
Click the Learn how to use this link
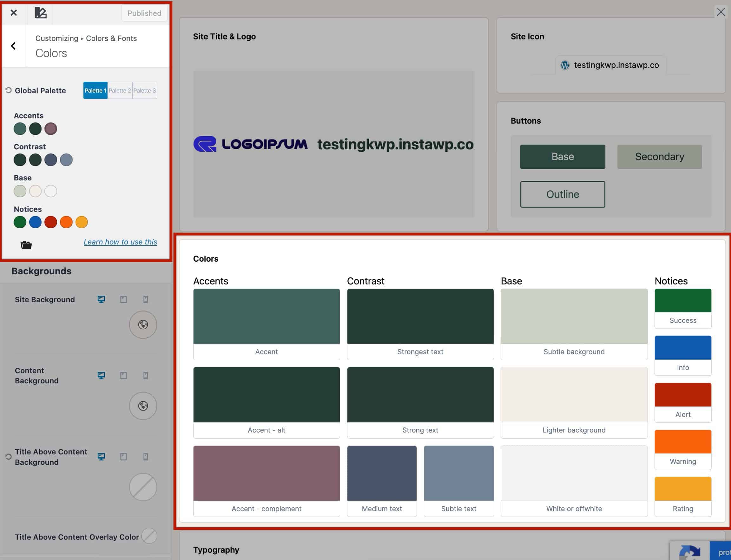[120, 242]
